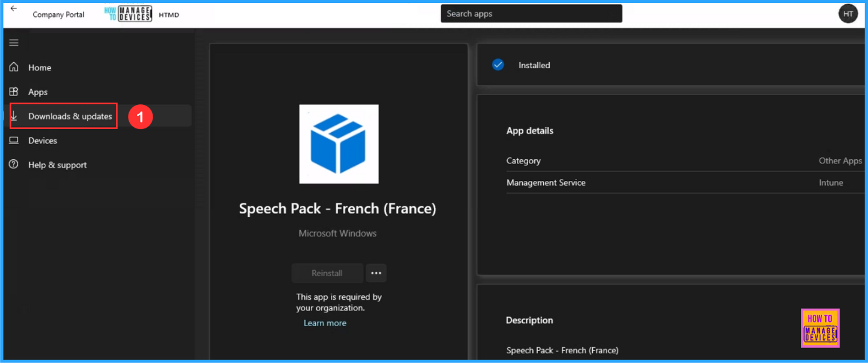This screenshot has height=363, width=868.
Task: Click the Company Portal title text
Action: [59, 14]
